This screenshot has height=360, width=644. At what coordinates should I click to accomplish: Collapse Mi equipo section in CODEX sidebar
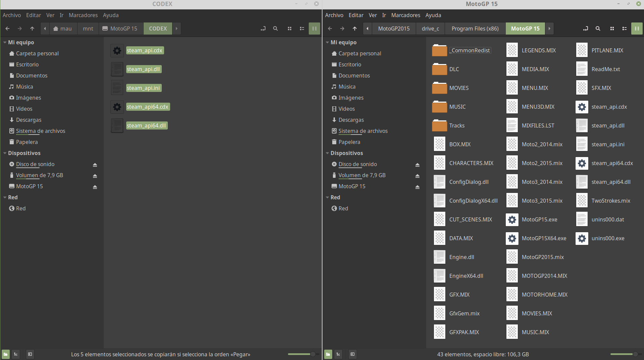pyautogui.click(x=5, y=42)
